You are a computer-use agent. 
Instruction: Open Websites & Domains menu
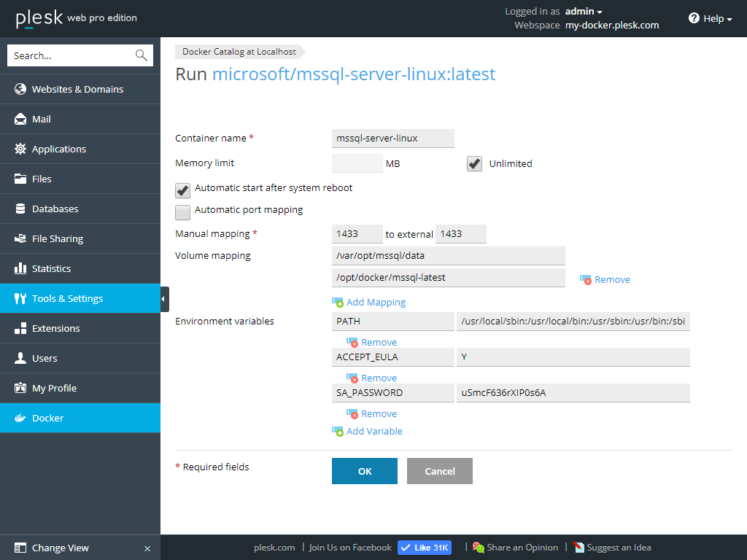tap(80, 89)
